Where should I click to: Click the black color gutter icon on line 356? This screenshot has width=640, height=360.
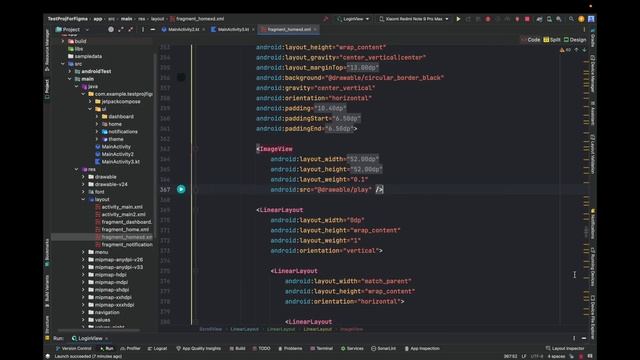pyautogui.click(x=181, y=78)
